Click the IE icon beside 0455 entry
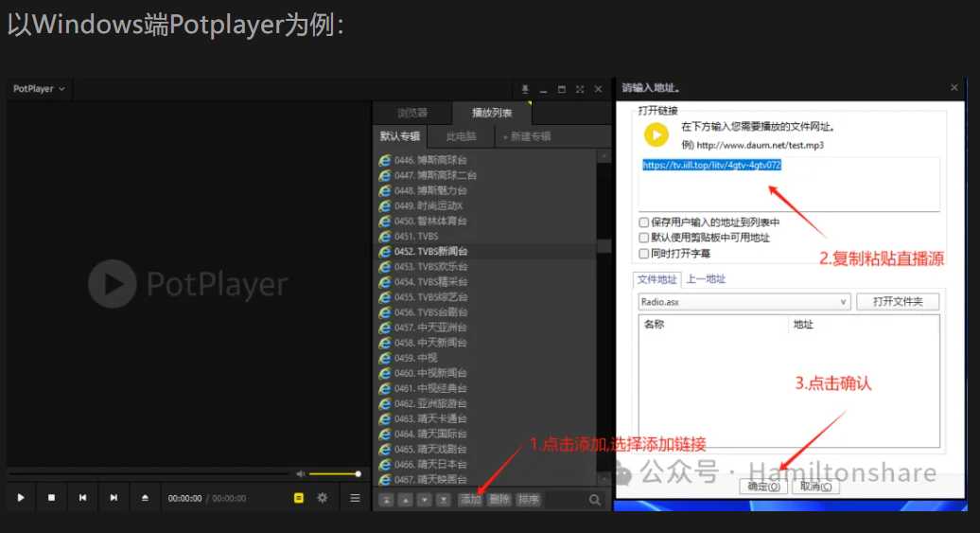Viewport: 980px width, 533px height. click(x=385, y=297)
